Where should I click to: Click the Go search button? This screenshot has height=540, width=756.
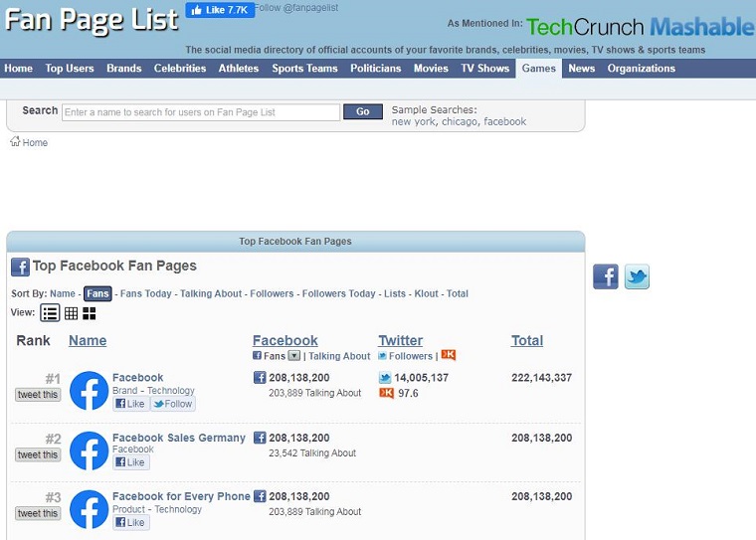coord(362,111)
